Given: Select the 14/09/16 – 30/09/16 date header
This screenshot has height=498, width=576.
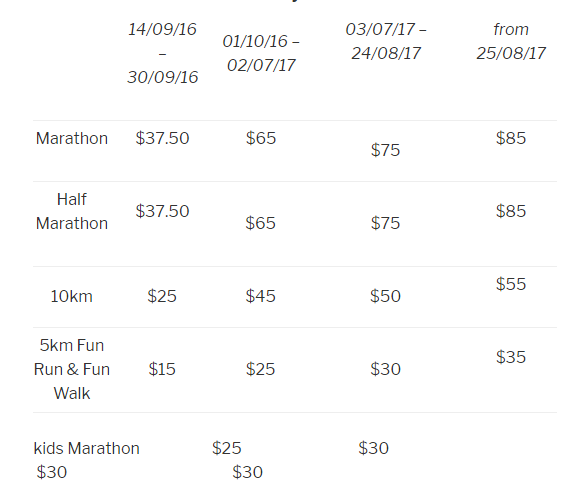Looking at the screenshot, I should (162, 53).
